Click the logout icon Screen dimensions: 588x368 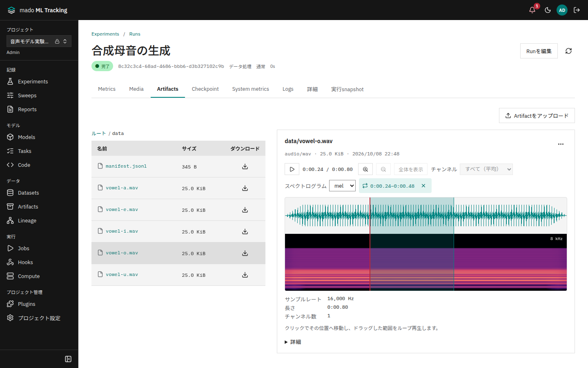pyautogui.click(x=577, y=10)
